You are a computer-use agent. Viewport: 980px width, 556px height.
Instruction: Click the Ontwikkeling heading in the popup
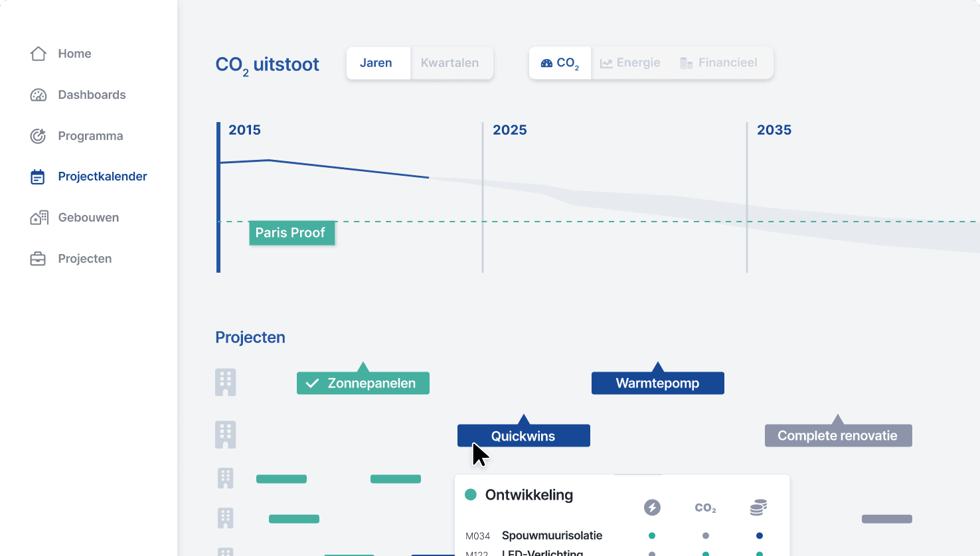coord(529,495)
